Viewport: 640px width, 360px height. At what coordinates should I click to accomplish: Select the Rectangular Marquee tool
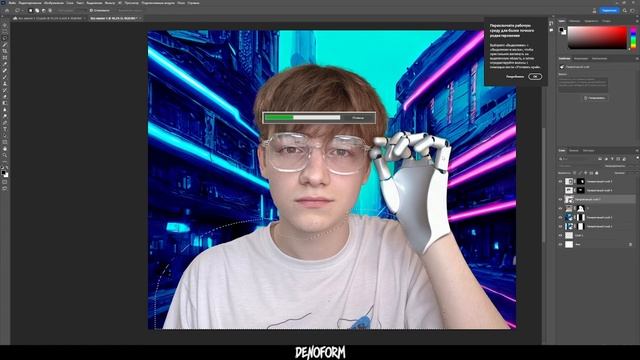click(5, 31)
